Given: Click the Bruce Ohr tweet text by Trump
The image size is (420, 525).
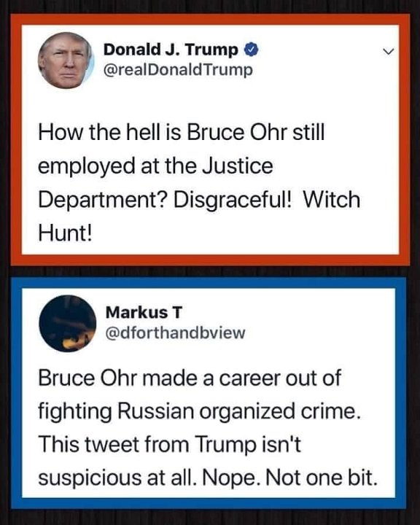Looking at the screenshot, I should (x=199, y=182).
